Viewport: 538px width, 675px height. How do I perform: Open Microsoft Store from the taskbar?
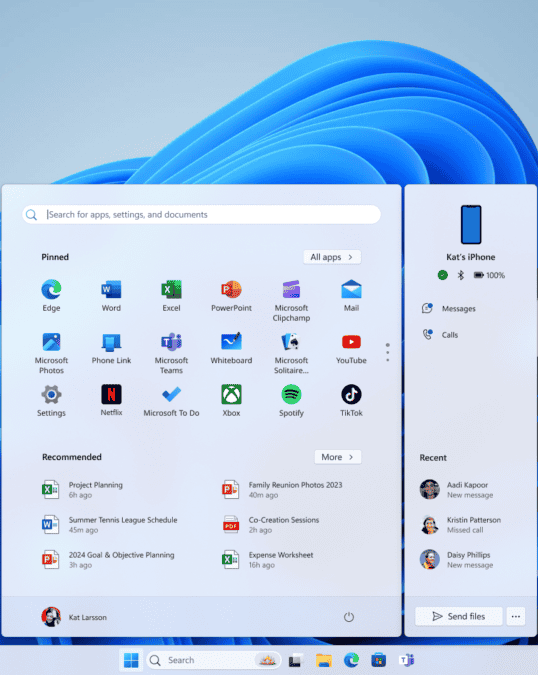379,660
